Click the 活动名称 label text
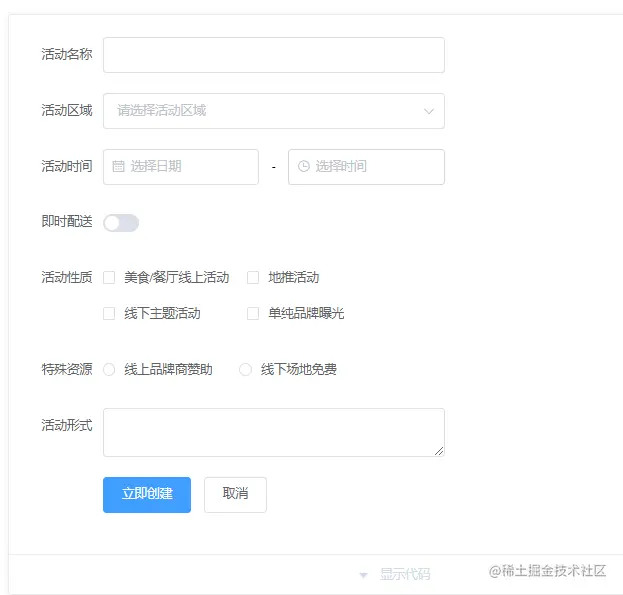Screen dimensions: 623x595 pyautogui.click(x=67, y=54)
